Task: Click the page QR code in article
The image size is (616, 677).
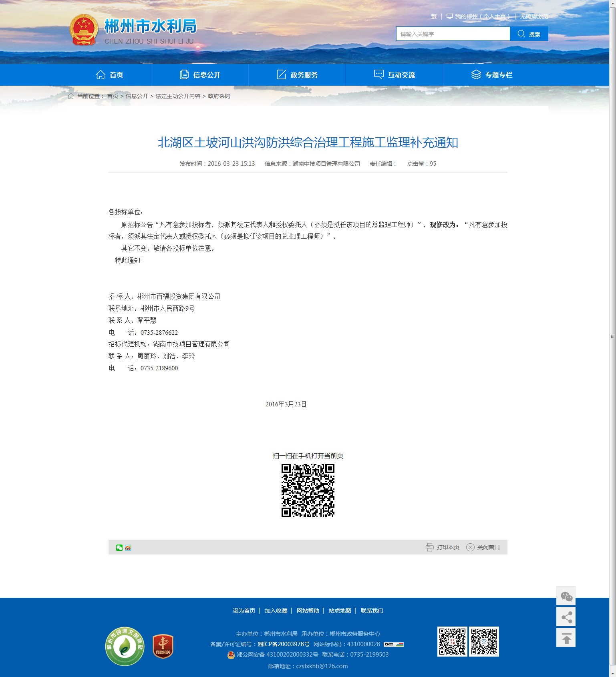Action: [x=308, y=490]
